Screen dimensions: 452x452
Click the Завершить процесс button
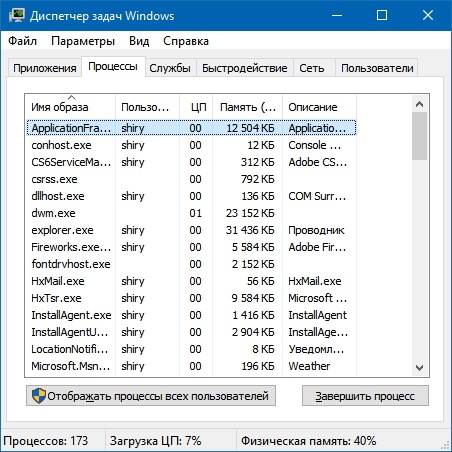click(x=365, y=396)
